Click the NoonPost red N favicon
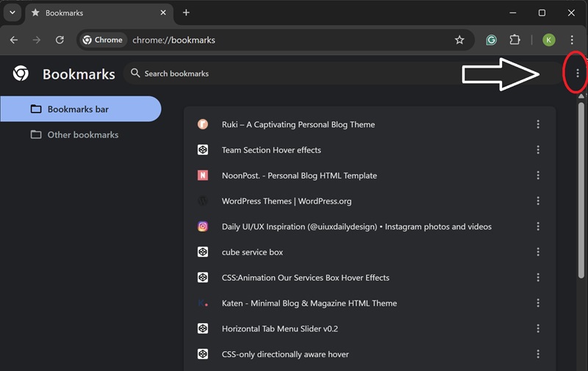Viewport: 588px width, 371px height. coord(203,175)
